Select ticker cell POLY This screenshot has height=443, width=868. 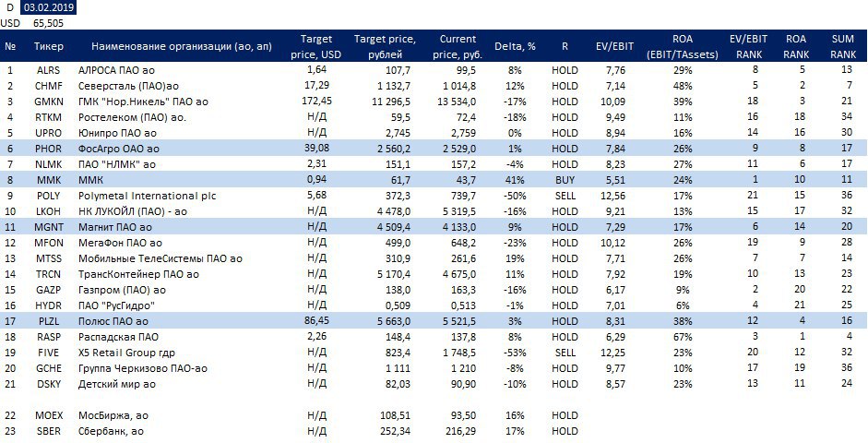click(49, 196)
